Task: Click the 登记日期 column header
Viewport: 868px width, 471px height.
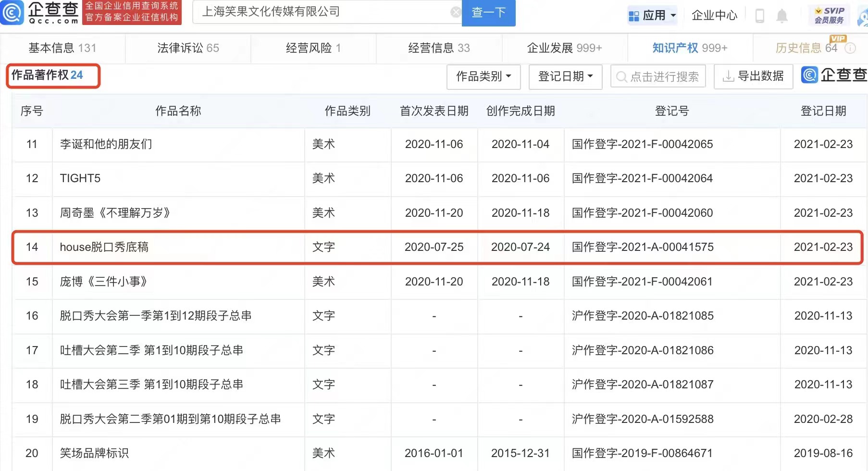Action: tap(823, 111)
